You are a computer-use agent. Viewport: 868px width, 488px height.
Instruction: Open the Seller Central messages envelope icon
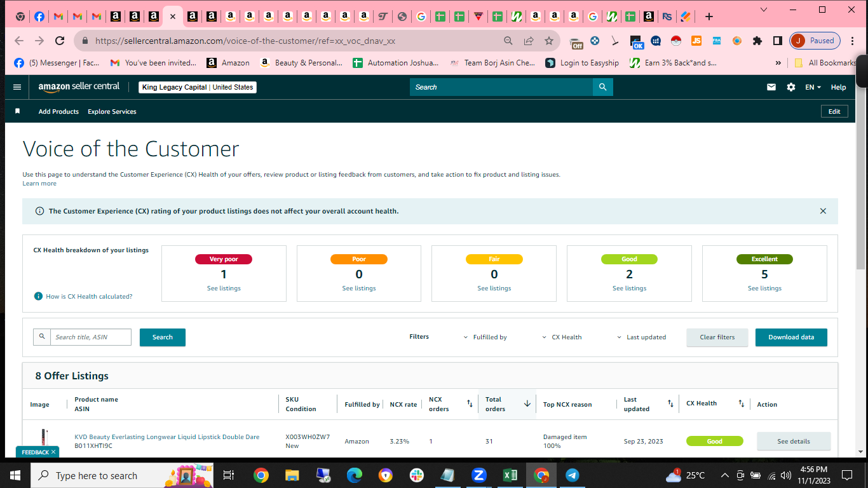pos(771,87)
